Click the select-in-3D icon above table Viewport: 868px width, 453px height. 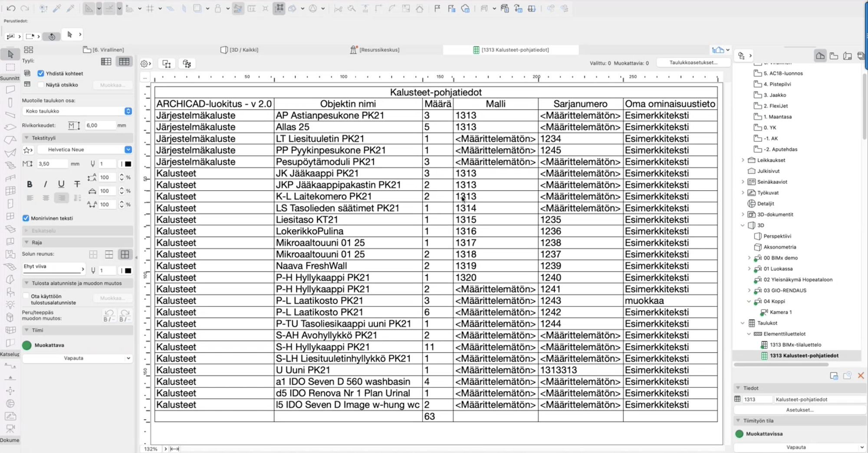187,64
